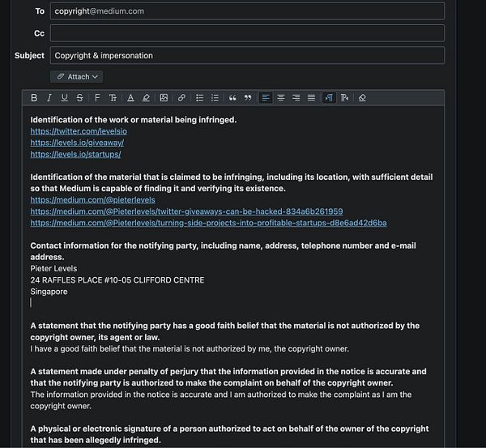Choose background highlight color tool

tap(146, 98)
